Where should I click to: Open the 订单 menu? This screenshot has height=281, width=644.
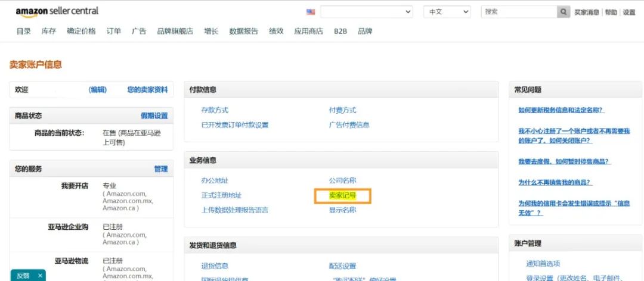114,31
